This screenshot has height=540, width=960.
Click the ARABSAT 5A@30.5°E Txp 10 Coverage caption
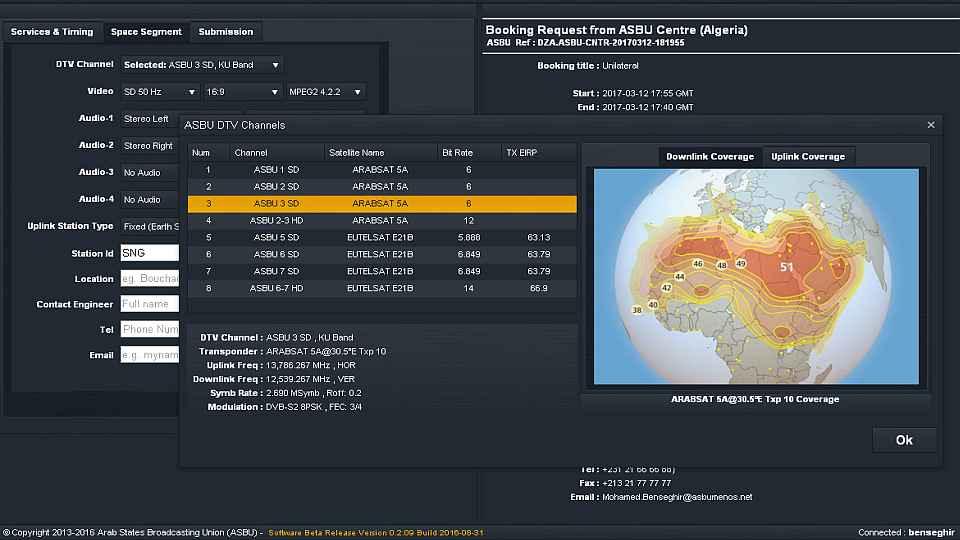[x=755, y=399]
